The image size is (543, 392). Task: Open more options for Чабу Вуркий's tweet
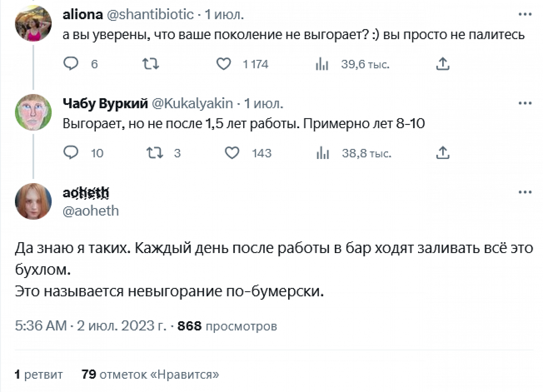tap(525, 104)
